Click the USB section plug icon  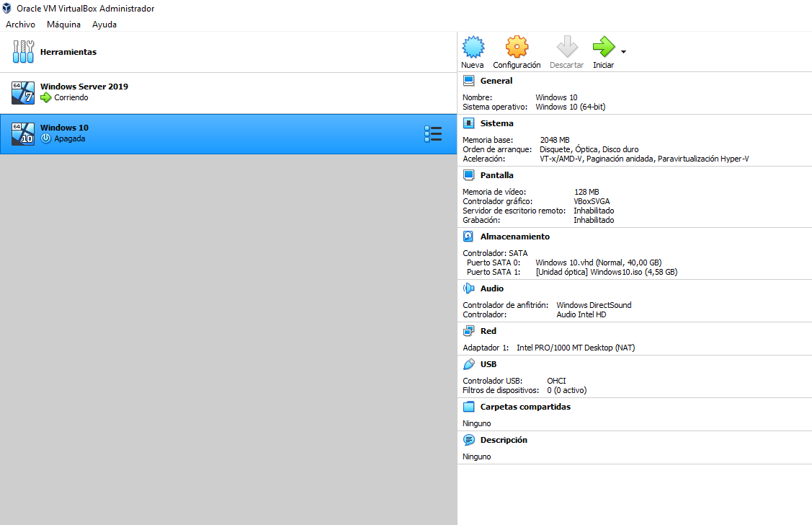tap(468, 364)
